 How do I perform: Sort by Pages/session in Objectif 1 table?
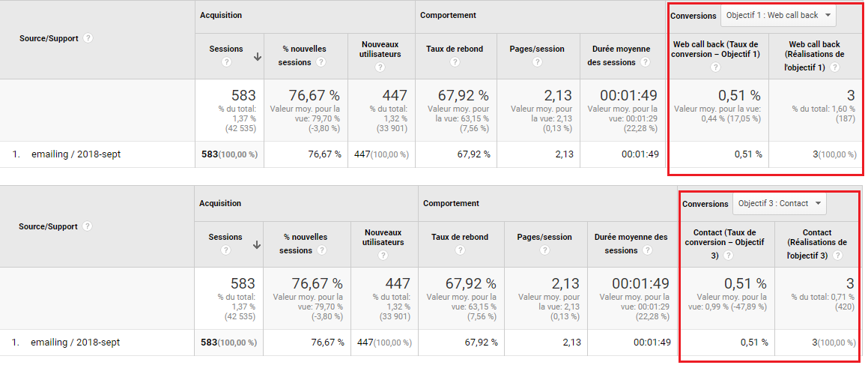click(x=537, y=49)
